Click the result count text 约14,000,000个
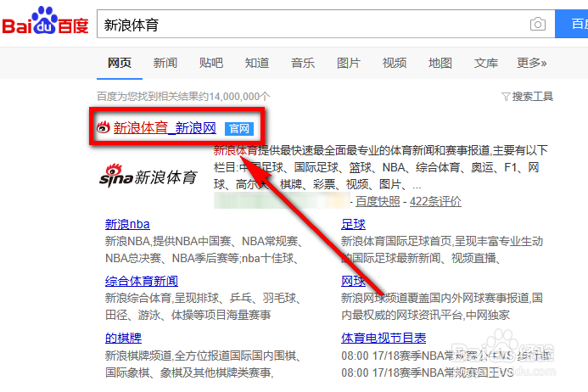The width and height of the screenshot is (588, 392). tap(234, 97)
